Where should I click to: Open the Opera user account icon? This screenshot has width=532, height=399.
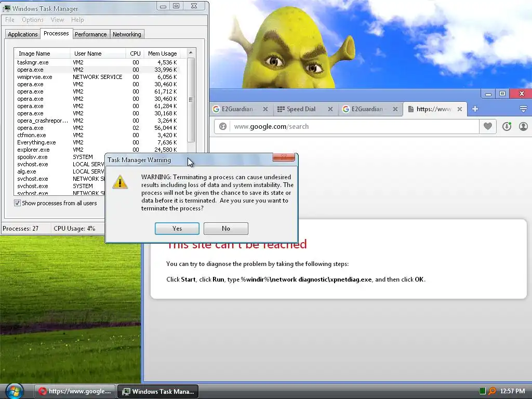point(523,127)
